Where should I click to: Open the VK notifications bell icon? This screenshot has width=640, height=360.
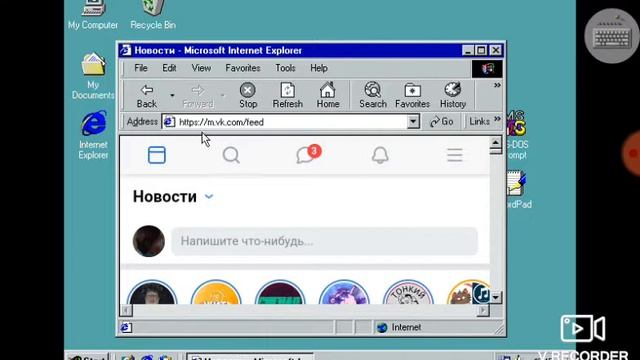click(380, 155)
